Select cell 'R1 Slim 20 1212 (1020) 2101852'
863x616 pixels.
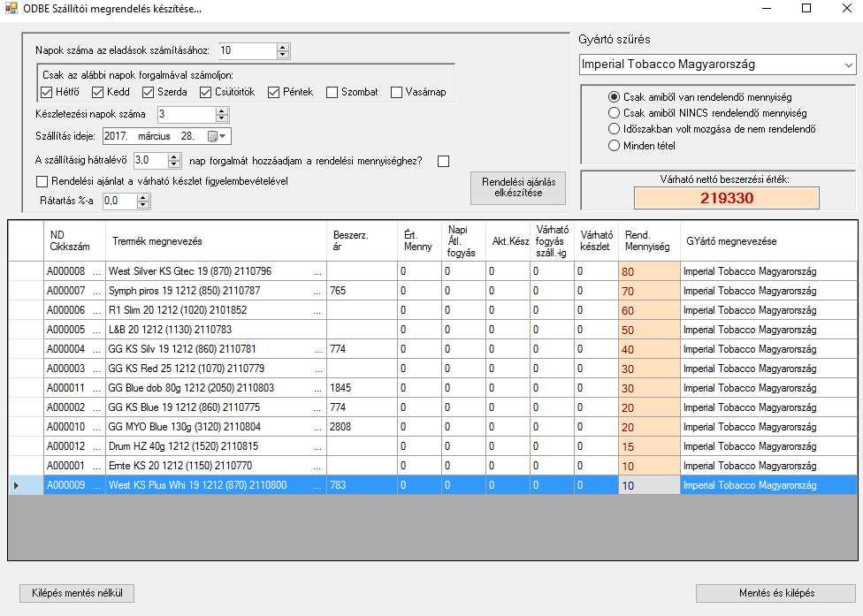click(216, 310)
